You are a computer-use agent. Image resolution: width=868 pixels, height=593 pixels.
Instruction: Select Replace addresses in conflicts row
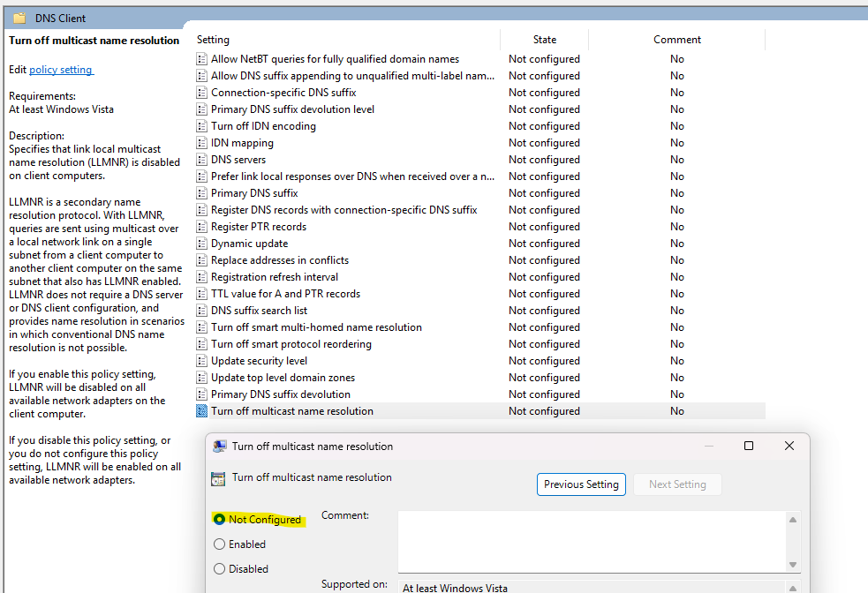(480, 260)
